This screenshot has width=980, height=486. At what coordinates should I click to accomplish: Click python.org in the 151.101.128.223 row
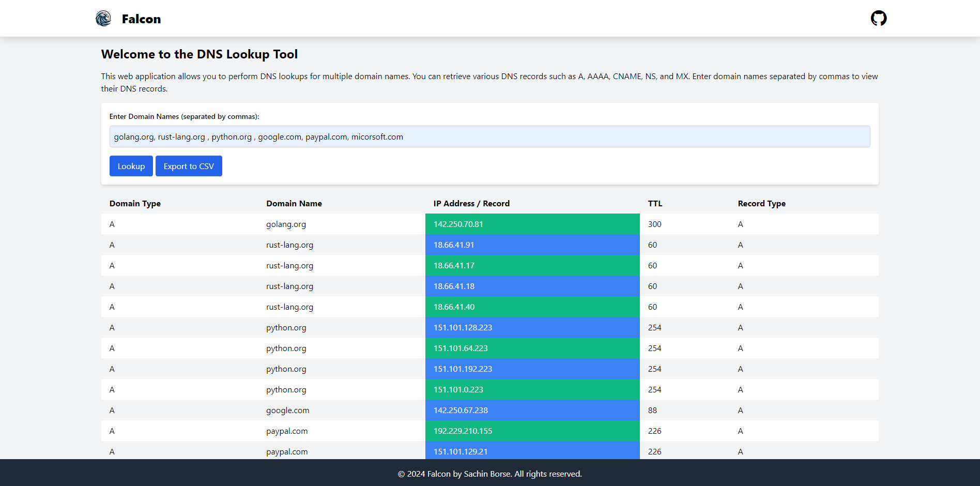[286, 328]
